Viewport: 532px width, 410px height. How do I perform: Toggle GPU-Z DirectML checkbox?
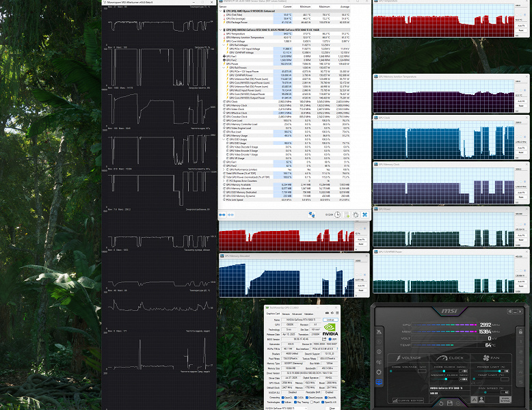[326, 398]
